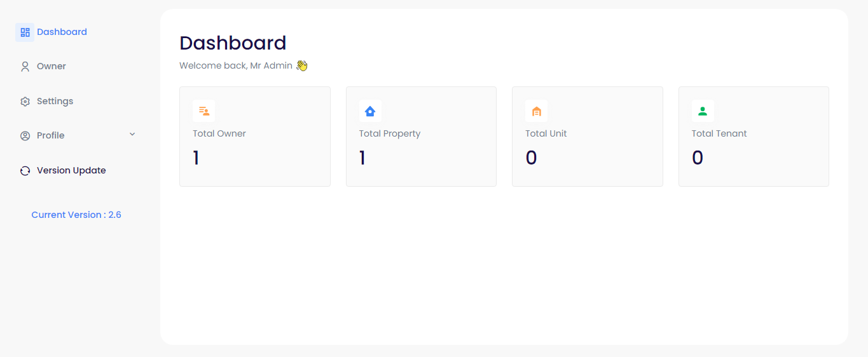Viewport: 868px width, 357px height.
Task: Click the Total Property card label
Action: 390,133
